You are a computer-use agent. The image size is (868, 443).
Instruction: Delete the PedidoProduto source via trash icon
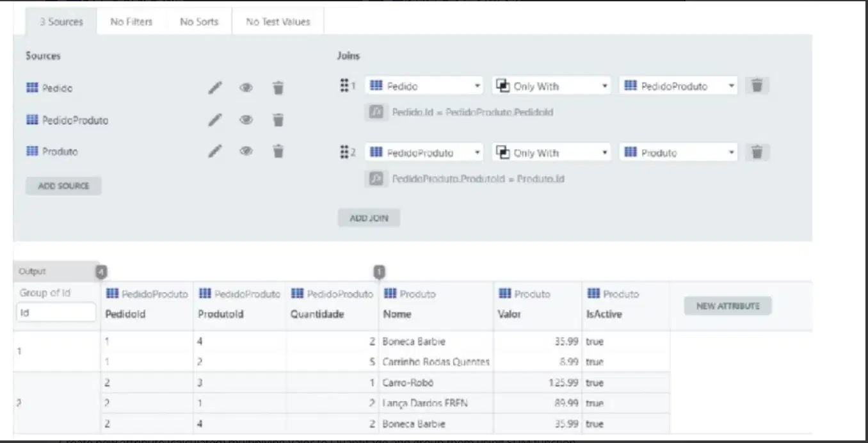click(x=278, y=120)
